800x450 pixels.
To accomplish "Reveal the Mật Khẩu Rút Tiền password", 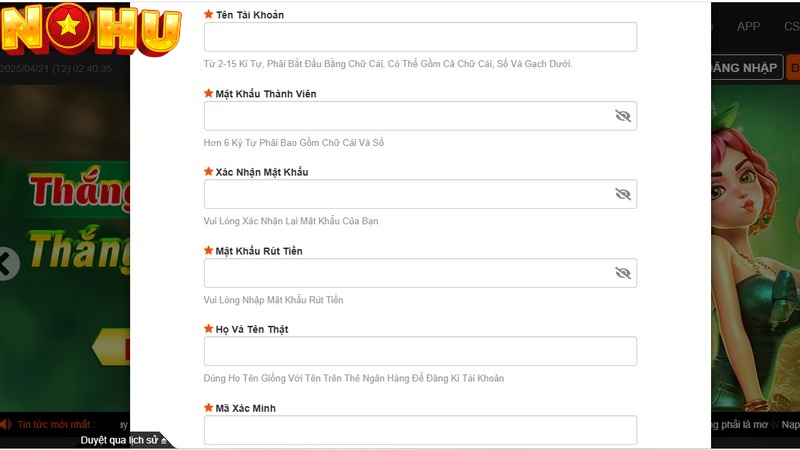I will (622, 273).
